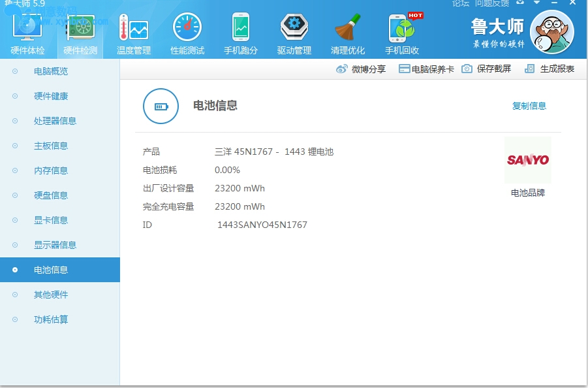Screen dimensions: 588x388
Task: Click 电脑保养卡 text button
Action: (x=433, y=69)
